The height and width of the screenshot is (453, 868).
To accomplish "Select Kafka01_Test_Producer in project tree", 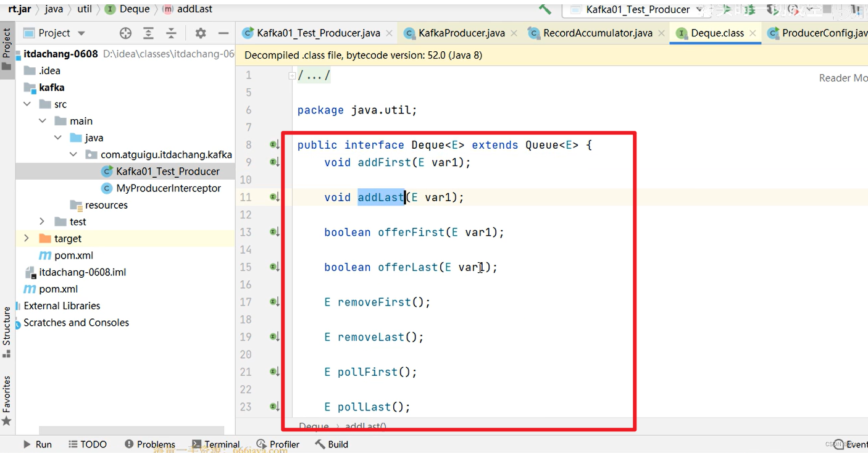I will coord(168,172).
